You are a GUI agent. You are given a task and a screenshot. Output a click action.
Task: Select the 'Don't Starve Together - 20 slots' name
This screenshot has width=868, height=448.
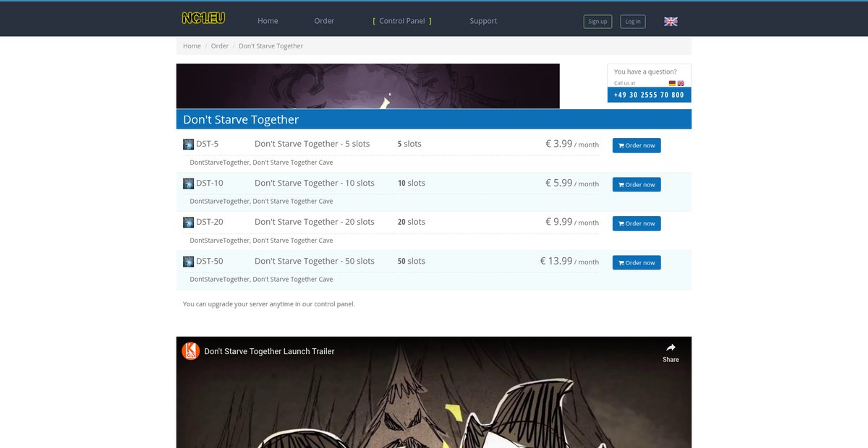coord(315,222)
